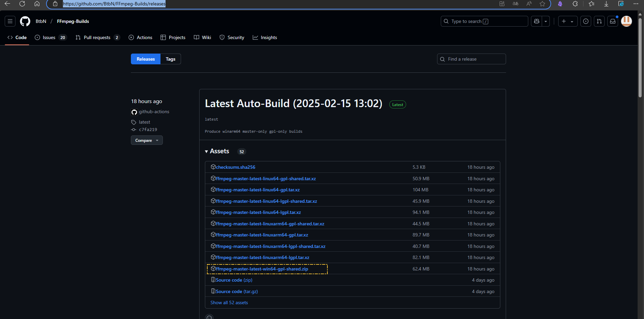Click the latest tag link
The image size is (644, 319).
pos(144,122)
